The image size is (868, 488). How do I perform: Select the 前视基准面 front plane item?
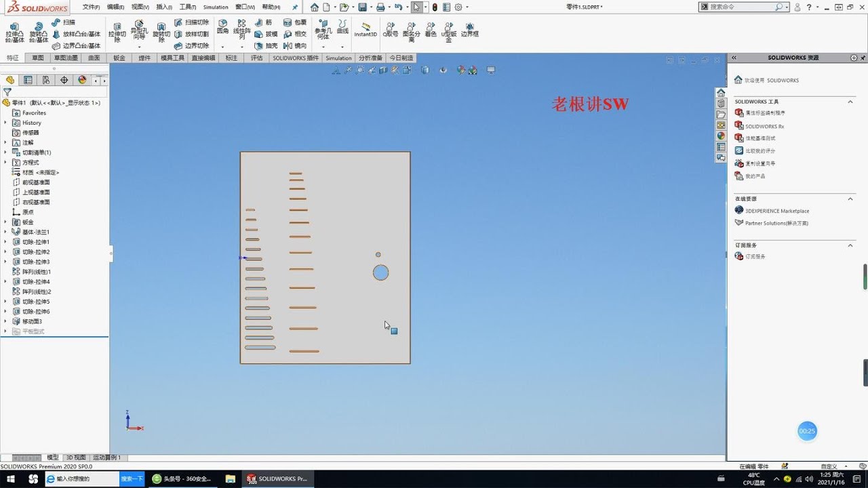pos(31,182)
